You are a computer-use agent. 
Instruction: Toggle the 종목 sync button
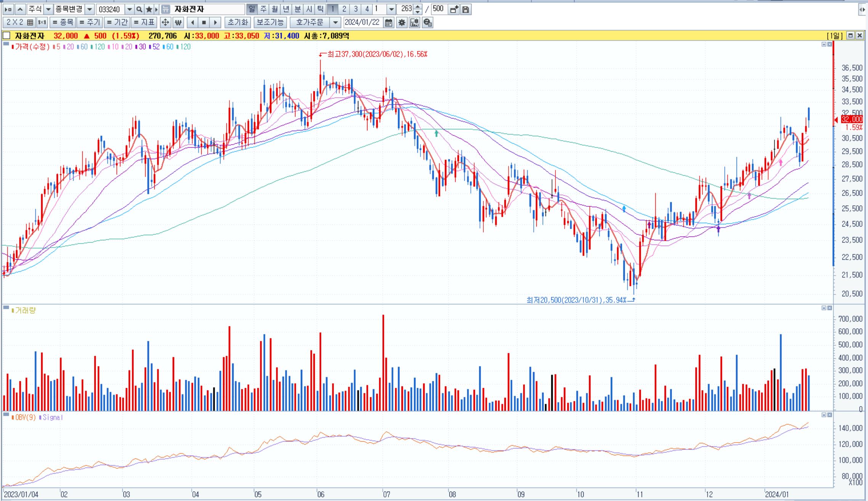tap(63, 22)
